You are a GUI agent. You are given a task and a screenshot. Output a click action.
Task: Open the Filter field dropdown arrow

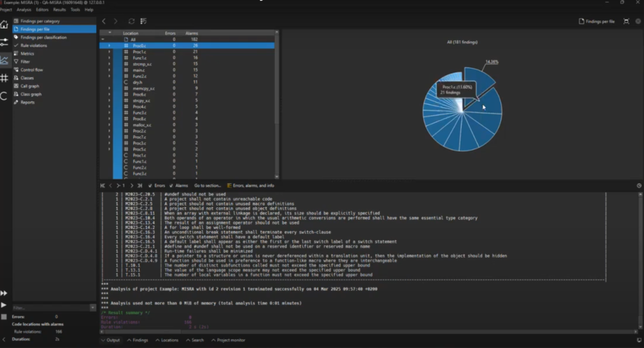pyautogui.click(x=93, y=307)
